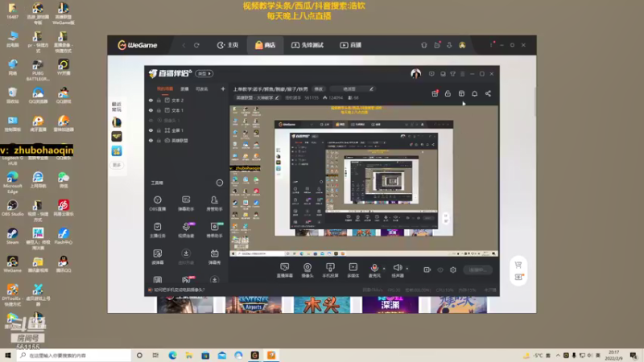Refresh the WeGame page
The width and height of the screenshot is (644, 362).
click(x=196, y=45)
